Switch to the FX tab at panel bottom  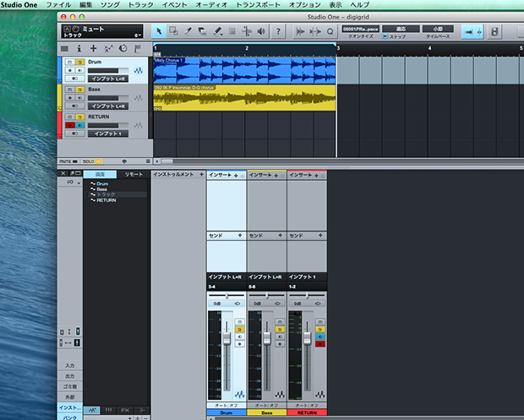124,410
